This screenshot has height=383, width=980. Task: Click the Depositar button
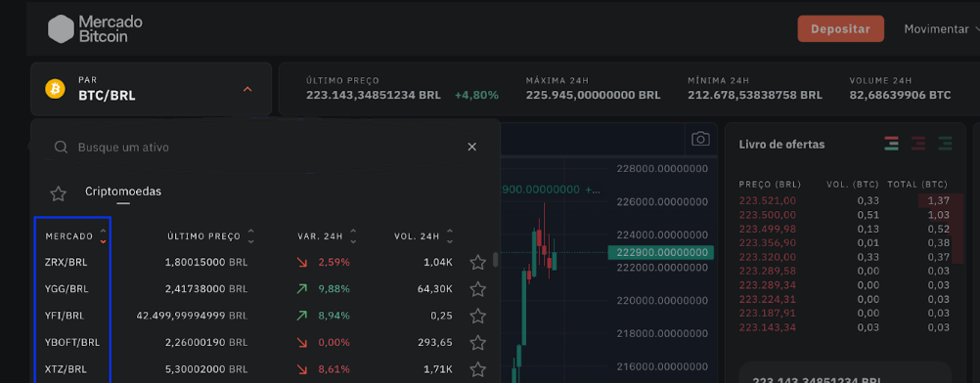840,28
